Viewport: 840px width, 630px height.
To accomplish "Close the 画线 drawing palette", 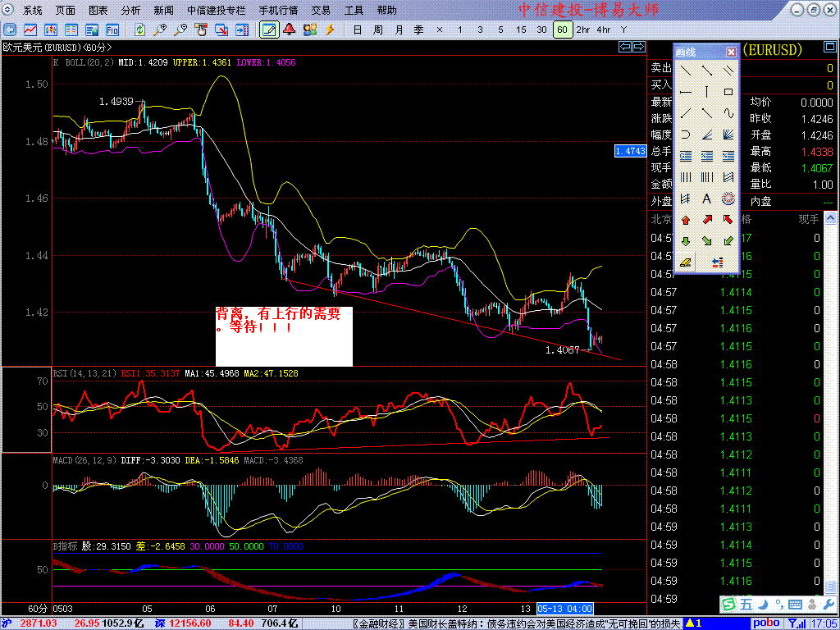I will (731, 52).
